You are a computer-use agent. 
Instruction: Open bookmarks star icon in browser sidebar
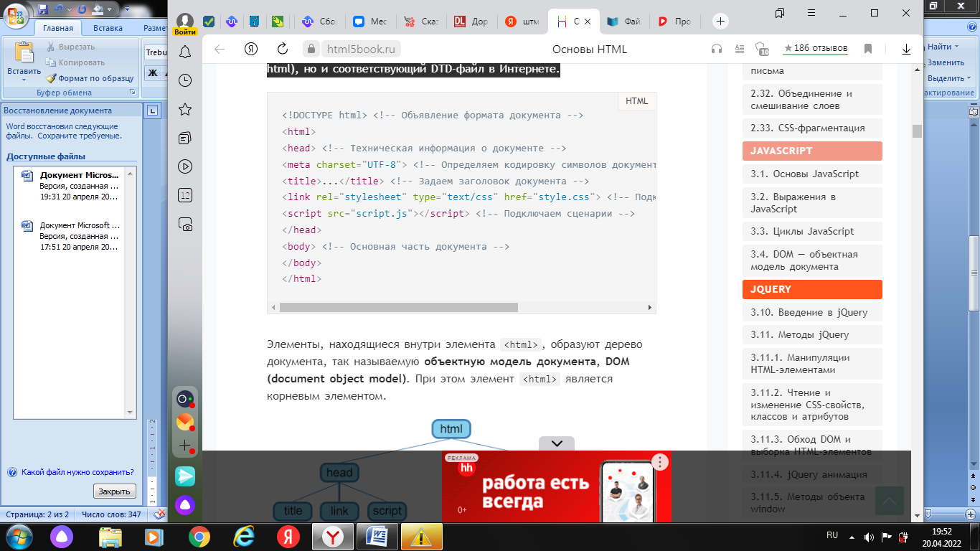point(185,109)
